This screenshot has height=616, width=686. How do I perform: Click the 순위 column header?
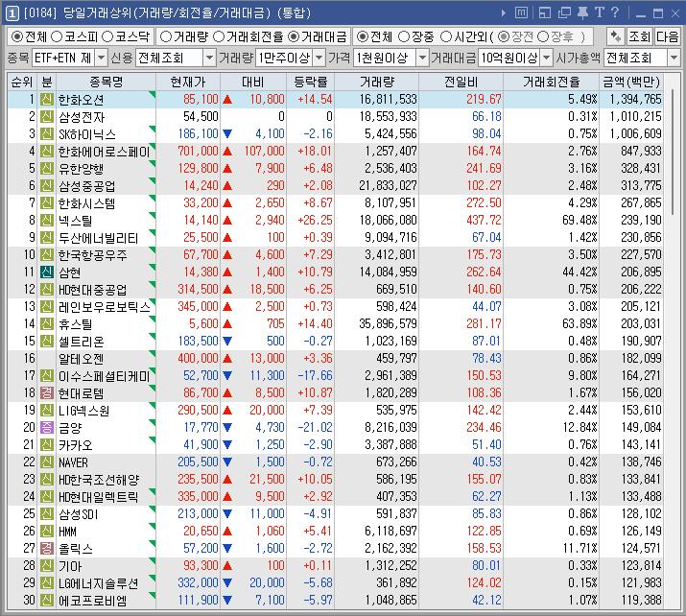pos(22,82)
